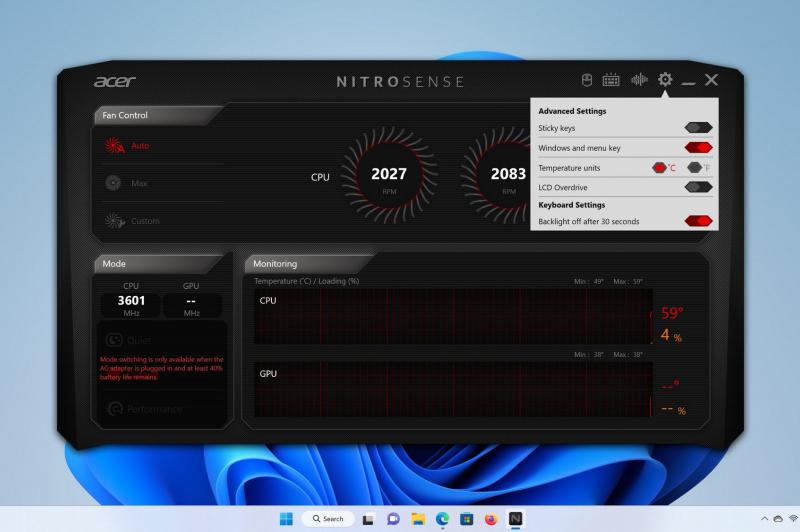Close the NitroSense window

[x=711, y=80]
